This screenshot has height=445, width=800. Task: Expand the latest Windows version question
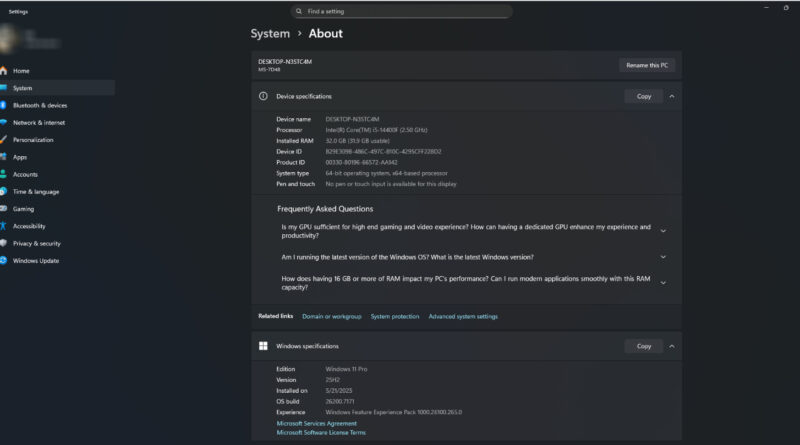pyautogui.click(x=663, y=257)
